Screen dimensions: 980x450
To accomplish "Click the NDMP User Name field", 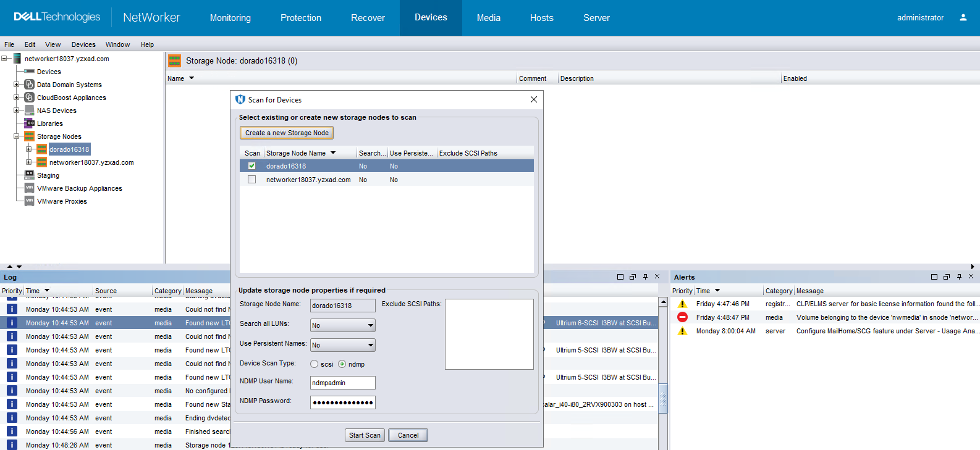I will pos(343,383).
